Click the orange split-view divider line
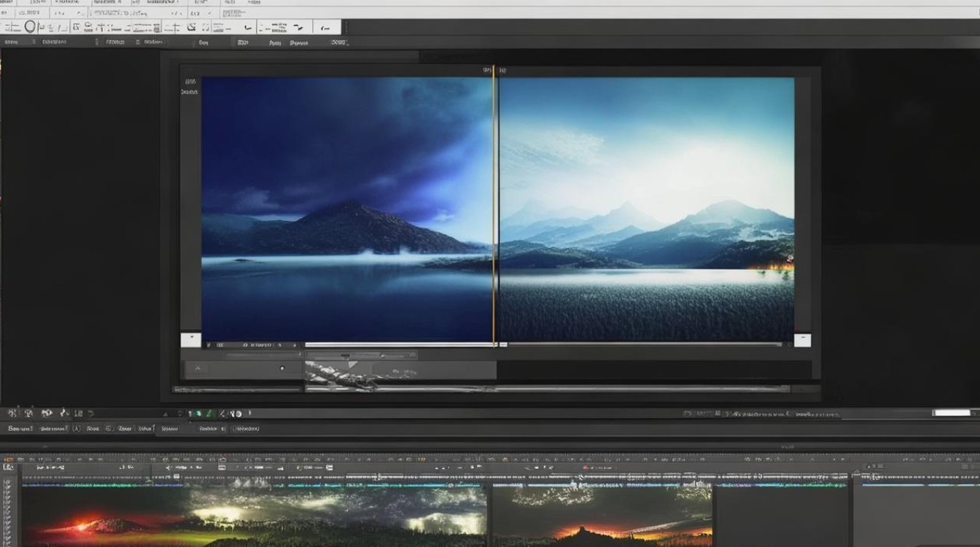Image resolution: width=980 pixels, height=547 pixels. coord(494,206)
